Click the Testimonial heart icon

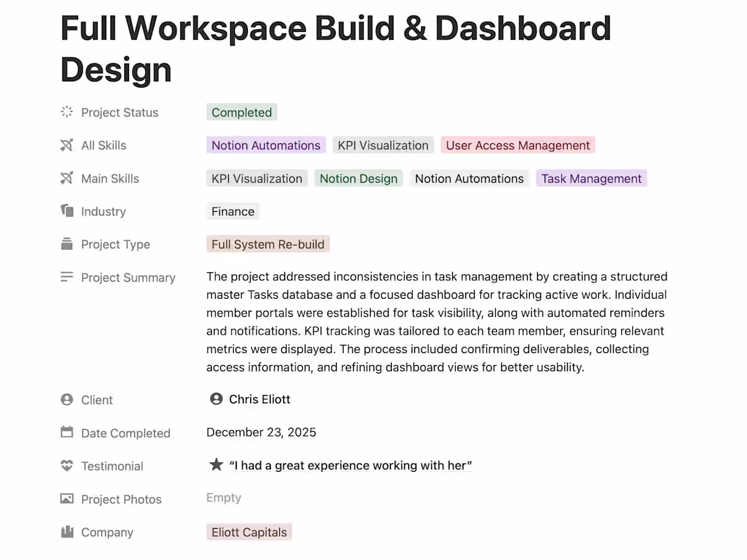tap(66, 466)
